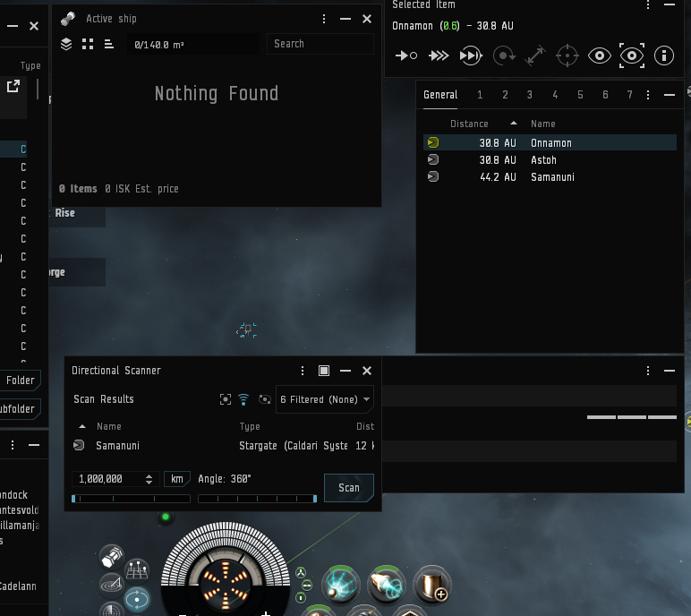Click the pop-out icon under Type column
This screenshot has height=616, width=691.
tap(13, 86)
